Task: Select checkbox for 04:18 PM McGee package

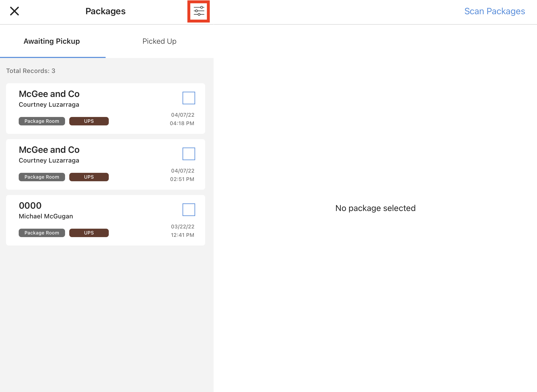Action: pos(189,98)
